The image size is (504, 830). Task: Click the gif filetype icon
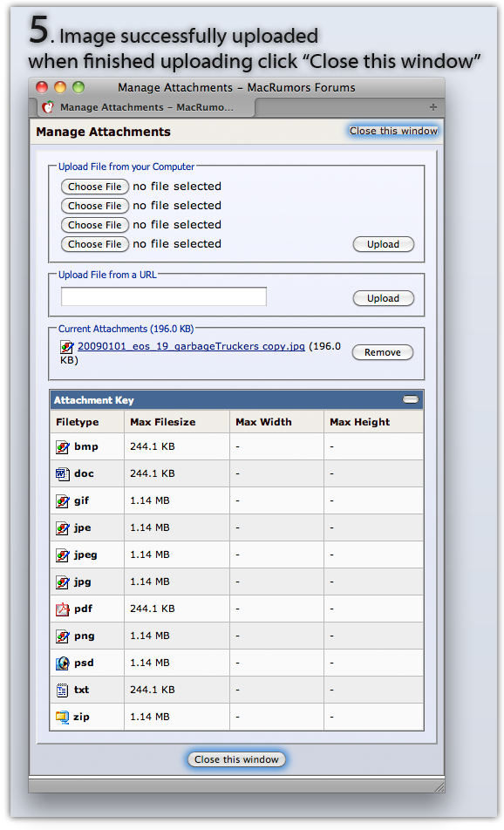(63, 501)
